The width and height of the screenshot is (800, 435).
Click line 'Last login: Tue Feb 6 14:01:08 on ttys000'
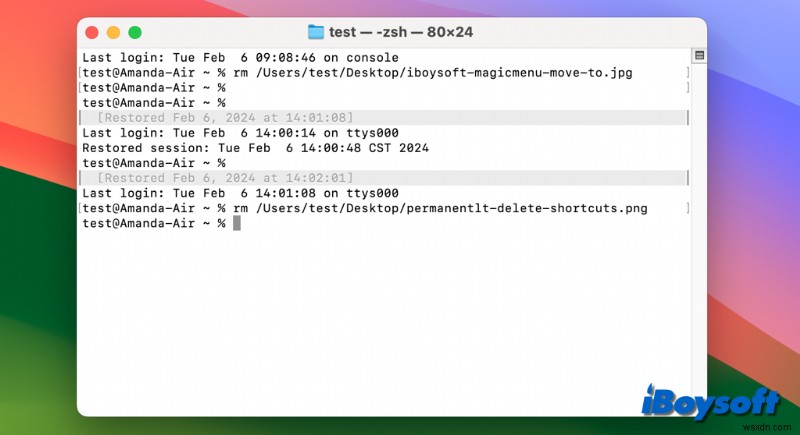pyautogui.click(x=240, y=193)
